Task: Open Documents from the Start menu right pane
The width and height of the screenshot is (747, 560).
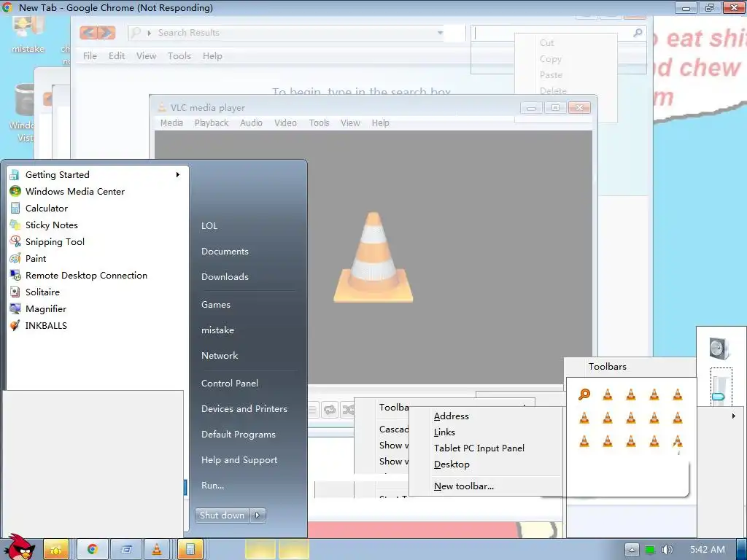Action: (x=225, y=252)
